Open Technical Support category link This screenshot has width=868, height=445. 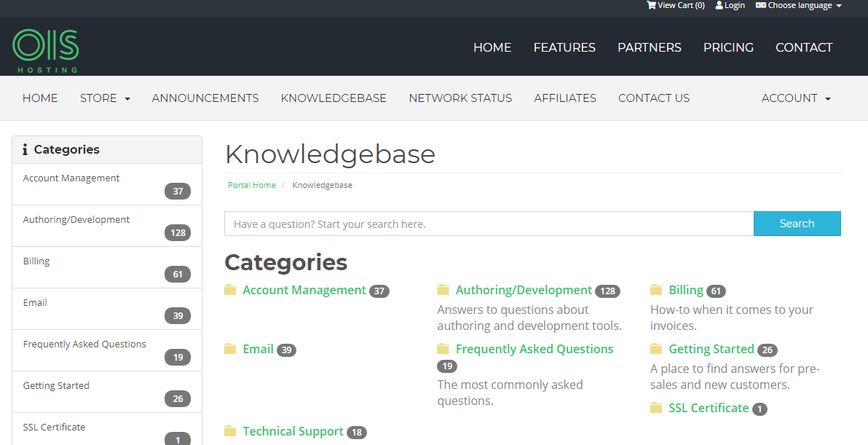point(293,432)
